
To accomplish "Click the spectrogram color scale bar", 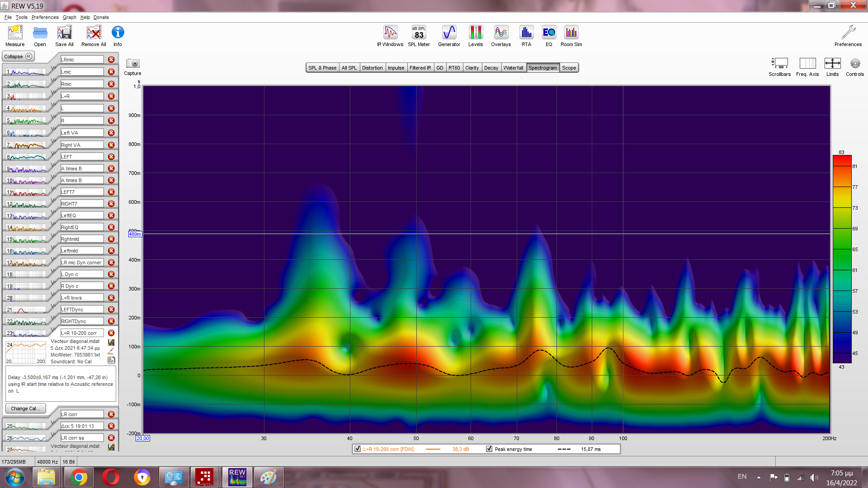I will click(x=842, y=259).
